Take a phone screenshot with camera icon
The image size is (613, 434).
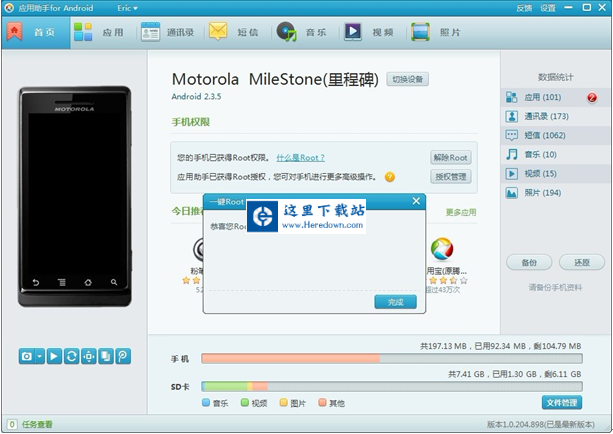27,356
